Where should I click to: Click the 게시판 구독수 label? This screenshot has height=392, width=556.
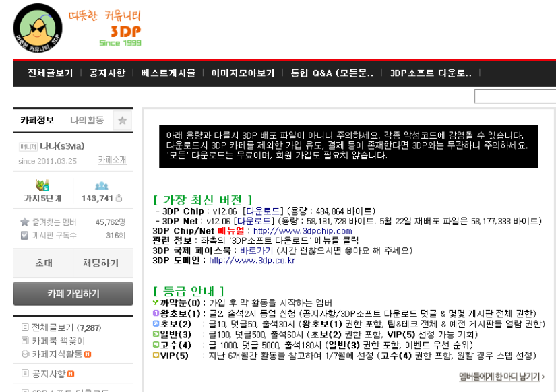point(55,235)
